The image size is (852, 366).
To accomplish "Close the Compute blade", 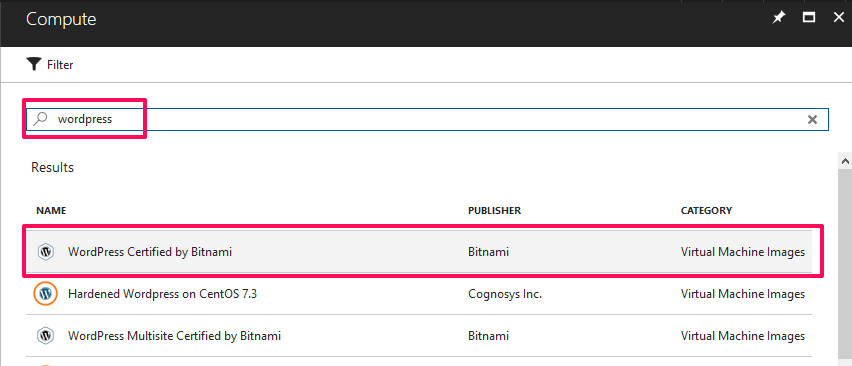I will [839, 18].
